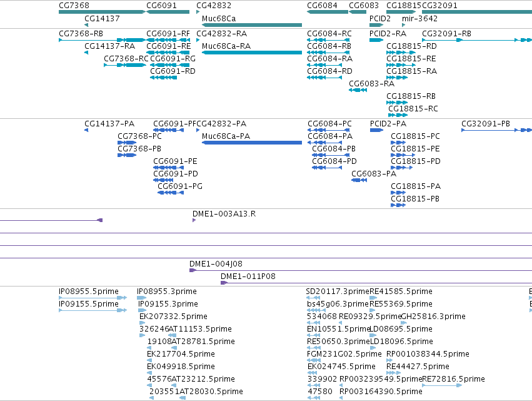Select transcript CG6091-RF label
Image resolution: width=532 pixels, height=401 pixels.
pos(168,34)
